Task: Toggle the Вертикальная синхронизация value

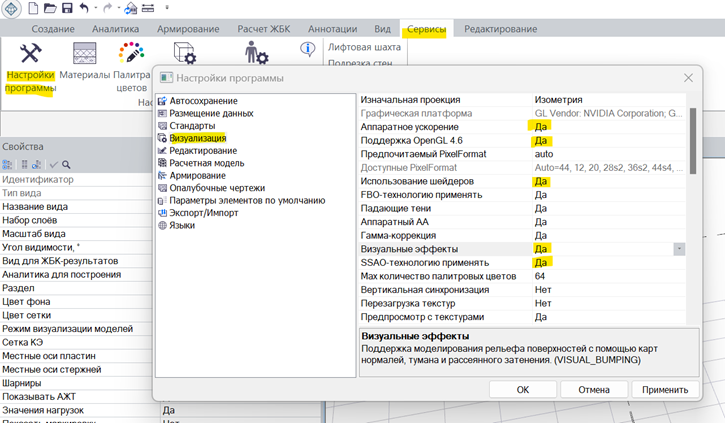Action: click(543, 289)
